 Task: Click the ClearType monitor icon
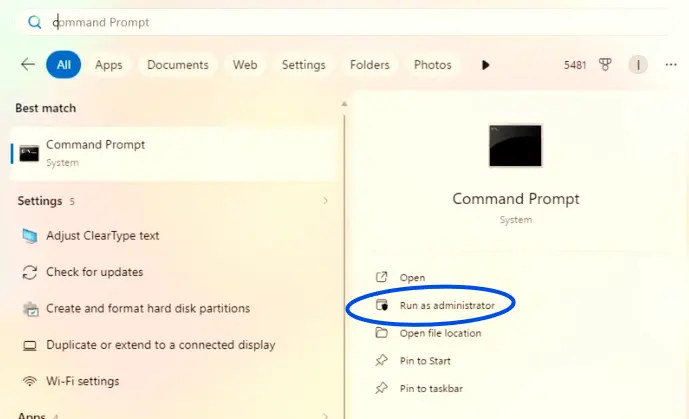(29, 236)
